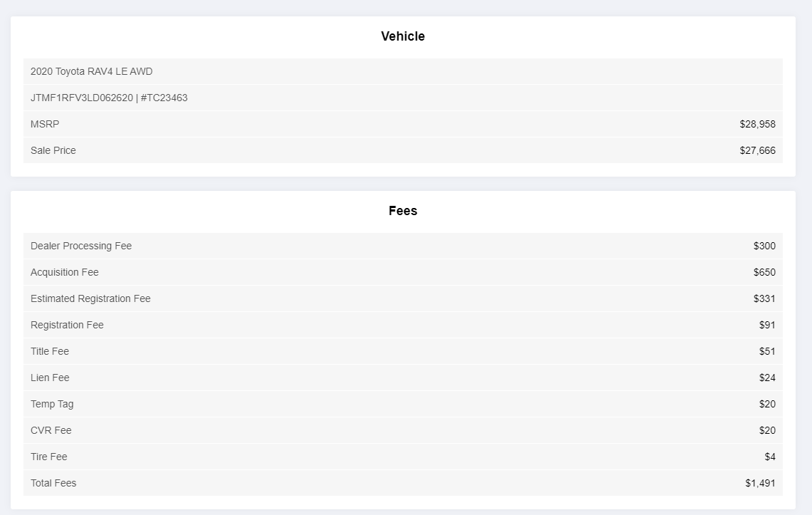812x515 pixels.
Task: Select the Estimated Registration Fee row
Action: 403,299
